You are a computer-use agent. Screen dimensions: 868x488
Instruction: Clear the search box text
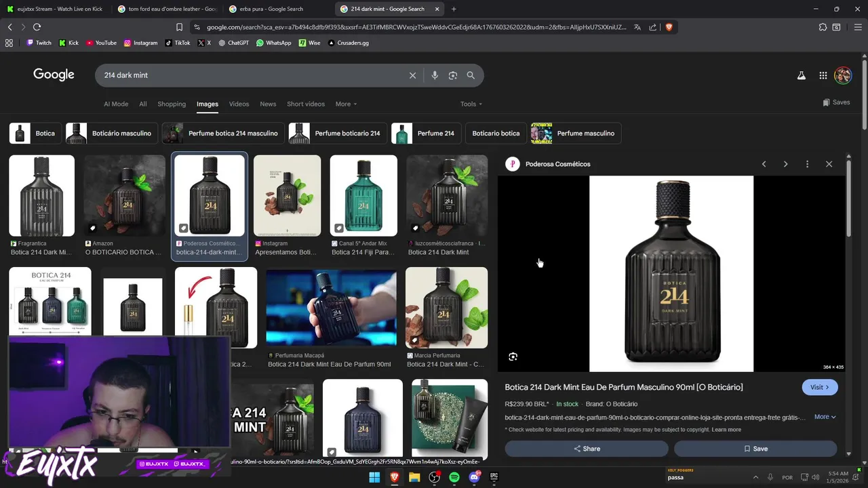[412, 75]
